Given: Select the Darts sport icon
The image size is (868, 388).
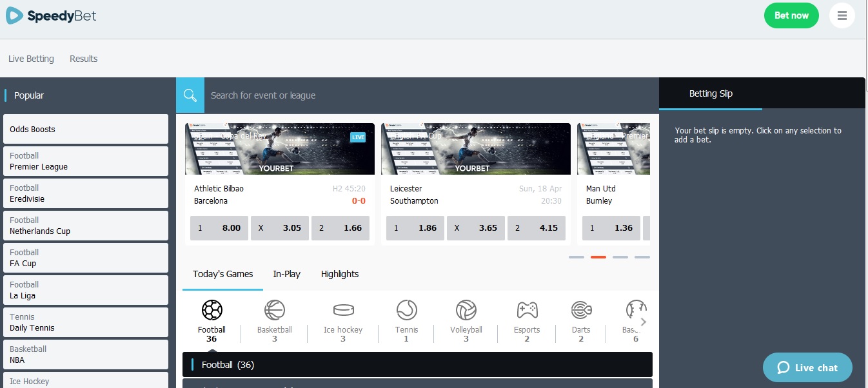Looking at the screenshot, I should (581, 311).
